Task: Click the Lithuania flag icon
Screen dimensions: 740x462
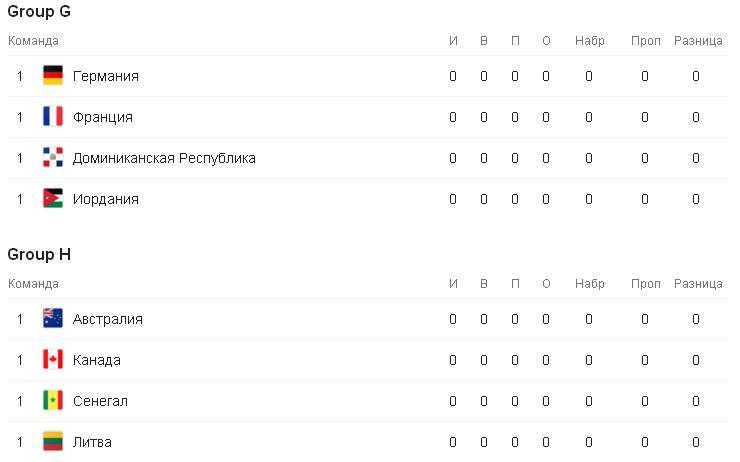Action: coord(53,442)
